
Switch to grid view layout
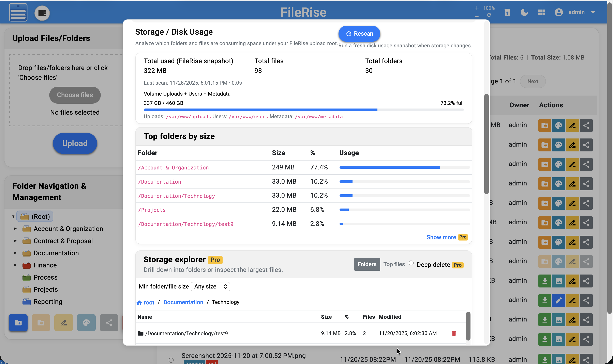click(x=541, y=12)
